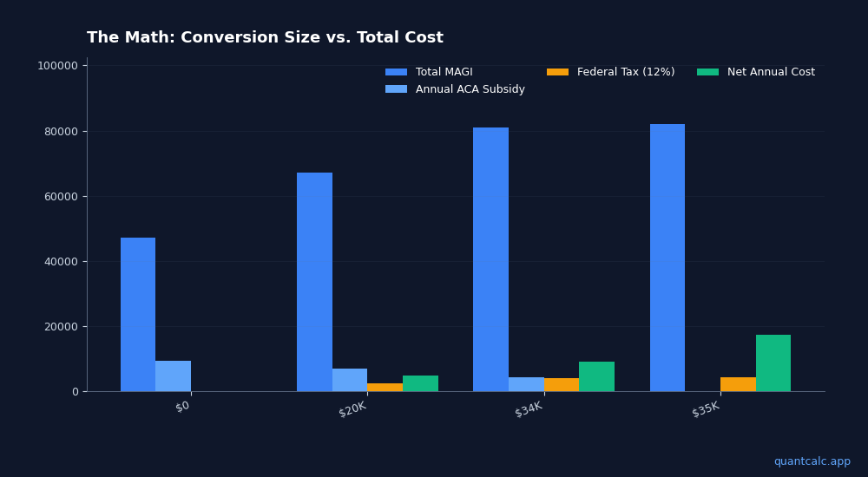868x477 pixels.
Task: Click the Total MAGI bar for $34K
Action: click(x=490, y=259)
